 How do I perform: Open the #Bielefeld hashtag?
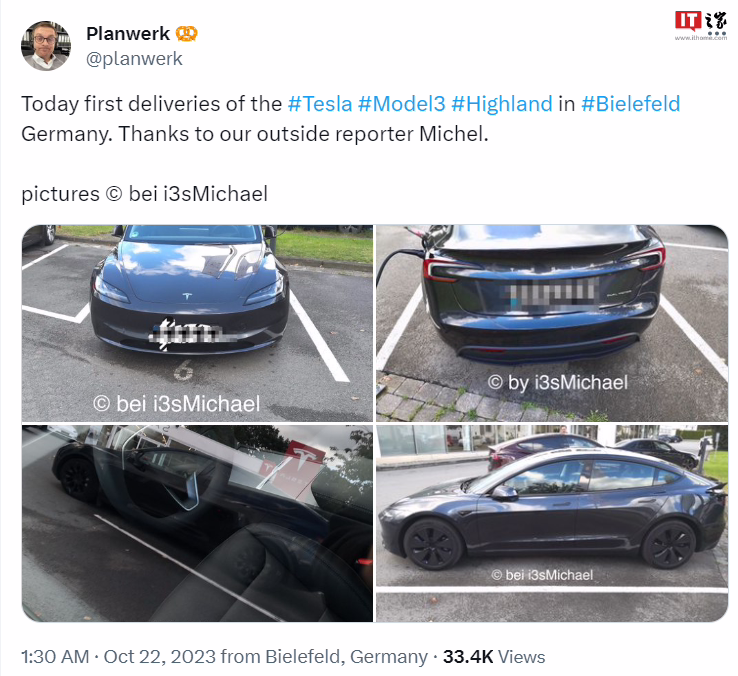(x=631, y=104)
